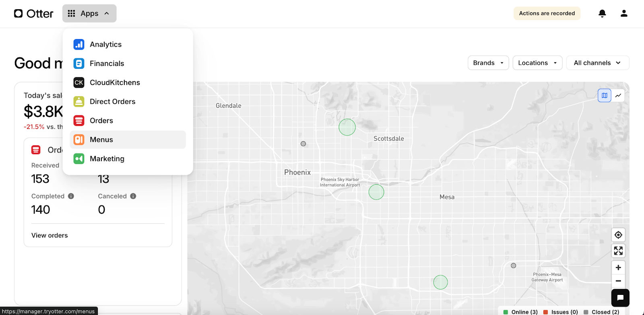
Task: Click the notifications bell icon
Action: coord(602,13)
